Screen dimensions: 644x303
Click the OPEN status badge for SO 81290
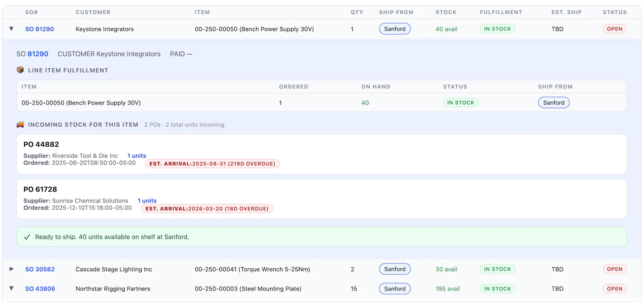(x=615, y=29)
